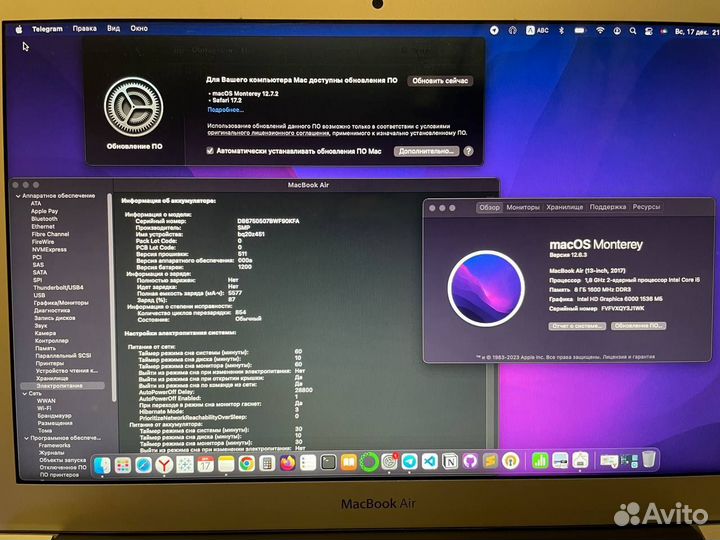Screen dimensions: 720x540
Task: Select Память in the sidebar
Action: pos(45,349)
